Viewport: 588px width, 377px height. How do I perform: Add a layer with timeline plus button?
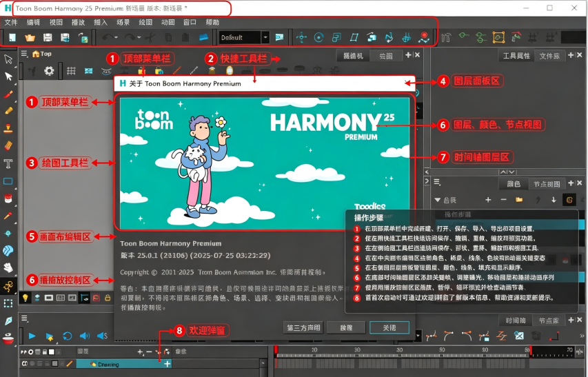tap(140, 352)
